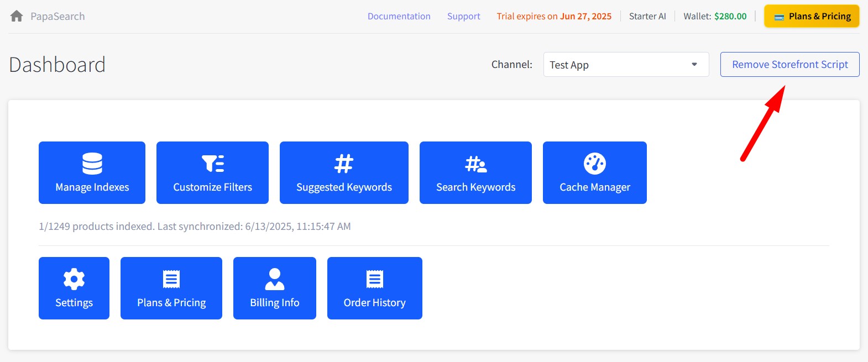The image size is (868, 362).
Task: Open the yellow Plans & Pricing button
Action: (812, 16)
